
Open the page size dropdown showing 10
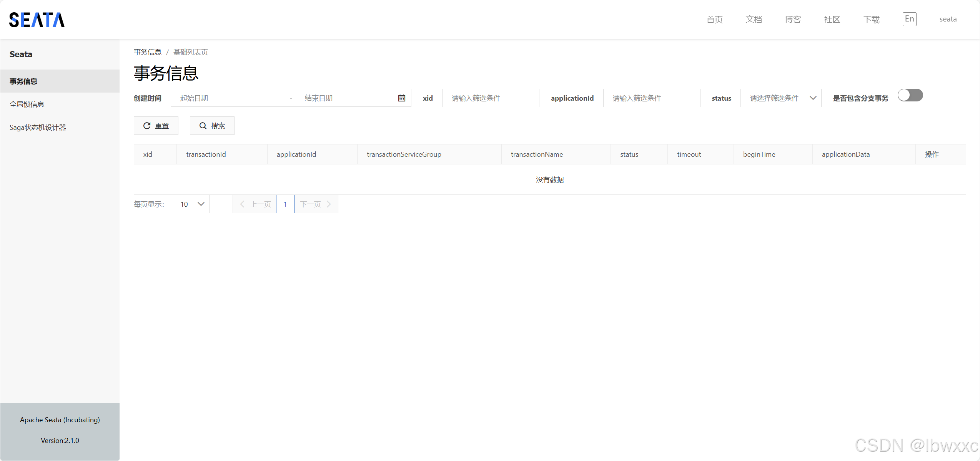190,204
